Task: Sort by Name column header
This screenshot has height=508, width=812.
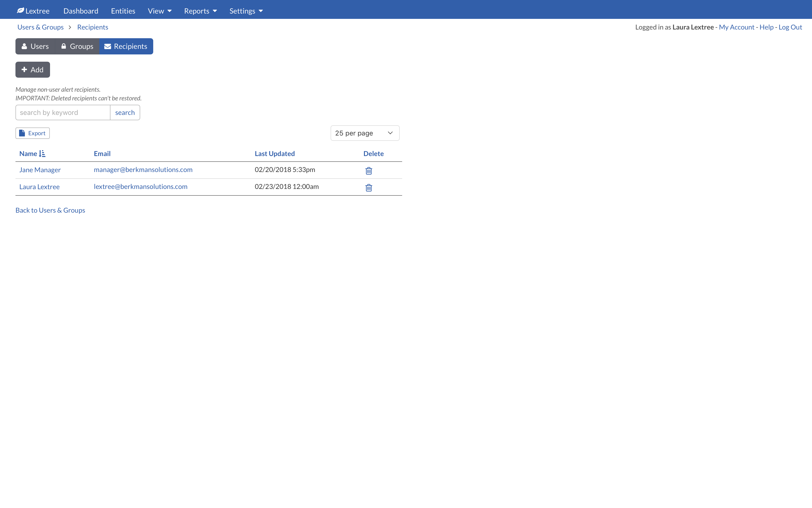Action: (x=28, y=154)
